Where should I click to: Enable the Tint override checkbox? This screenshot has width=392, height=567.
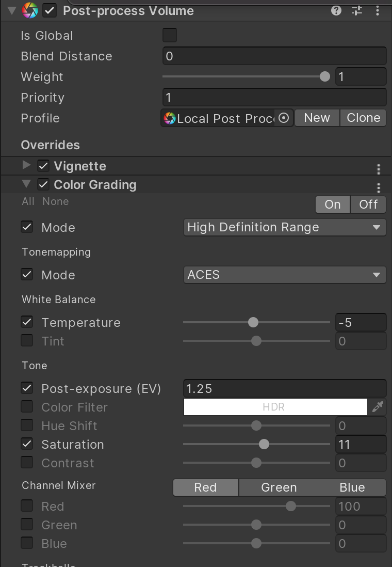(x=27, y=341)
